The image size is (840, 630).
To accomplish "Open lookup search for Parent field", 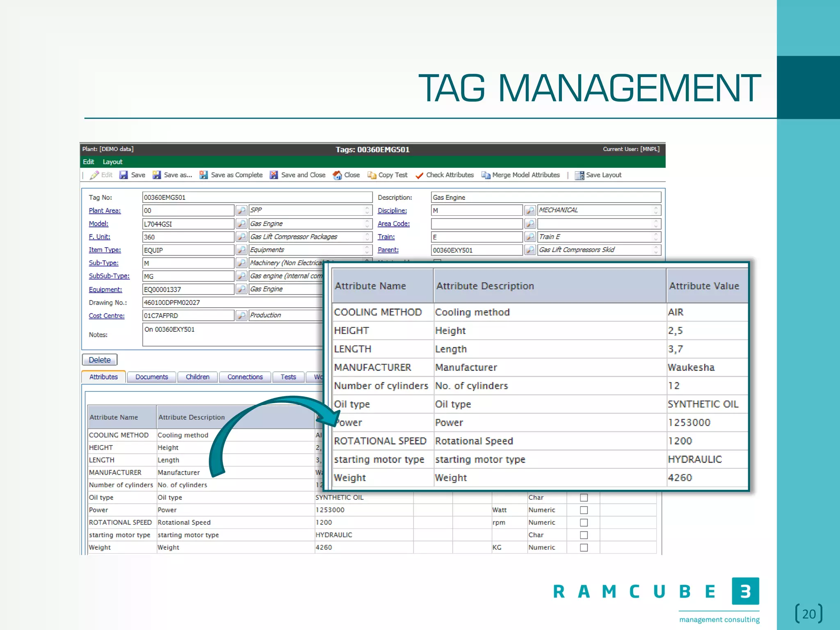I will pos(530,250).
